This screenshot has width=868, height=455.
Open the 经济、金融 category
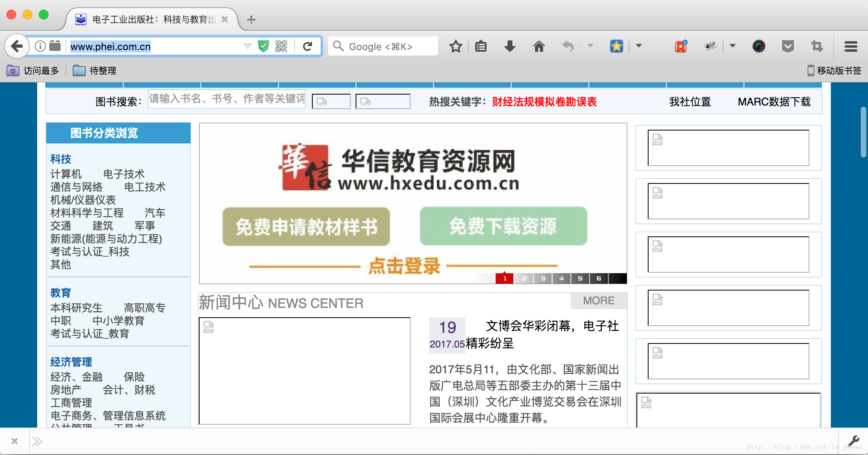(x=76, y=377)
